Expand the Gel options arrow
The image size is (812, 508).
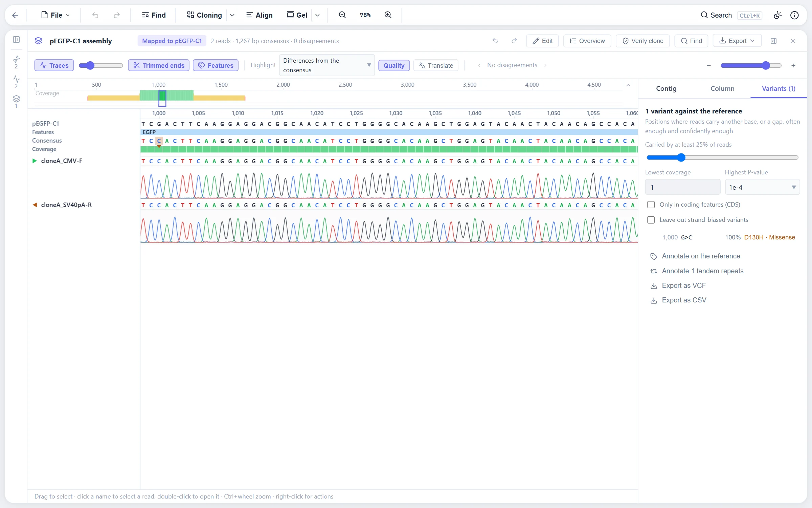(x=318, y=15)
